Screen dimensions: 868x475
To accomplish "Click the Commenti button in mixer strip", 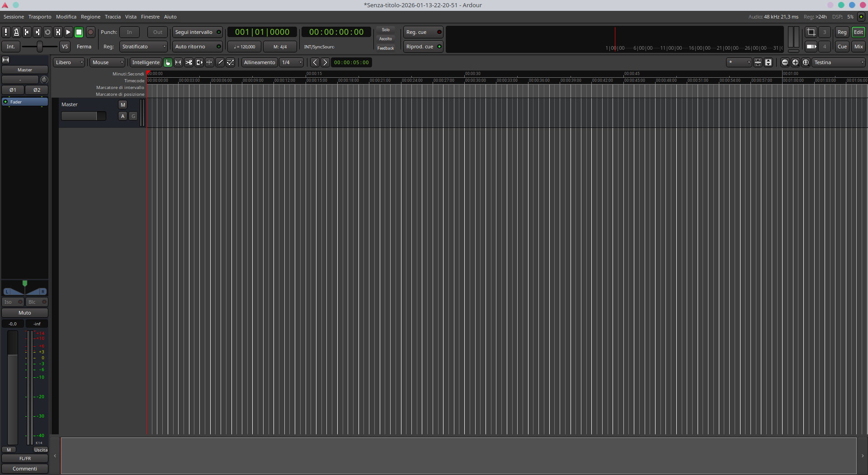I will coord(25,469).
